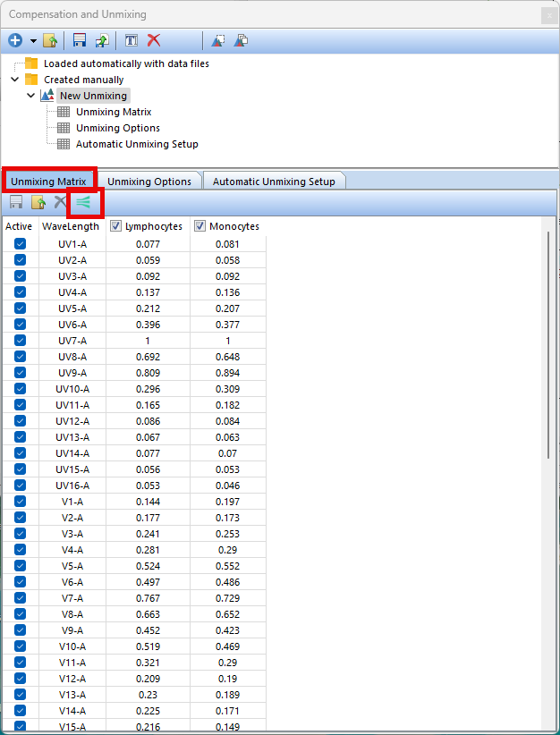Uncheck the Monocytes column checkbox

[x=199, y=226]
